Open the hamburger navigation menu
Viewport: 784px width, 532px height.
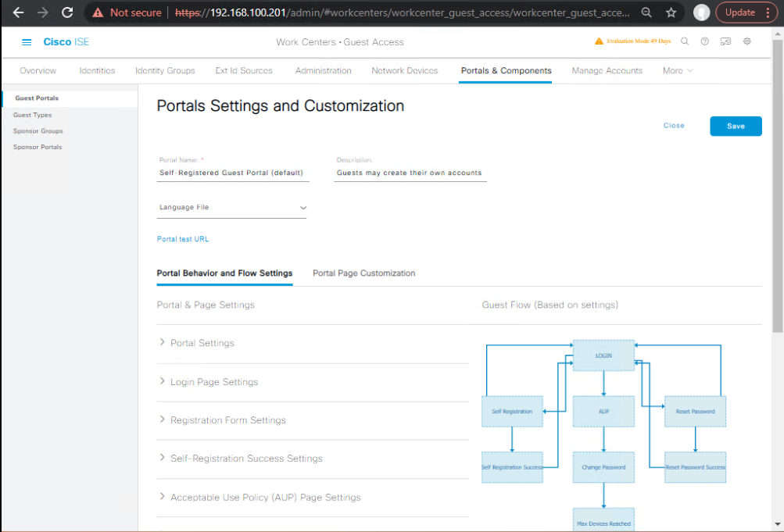pos(27,42)
